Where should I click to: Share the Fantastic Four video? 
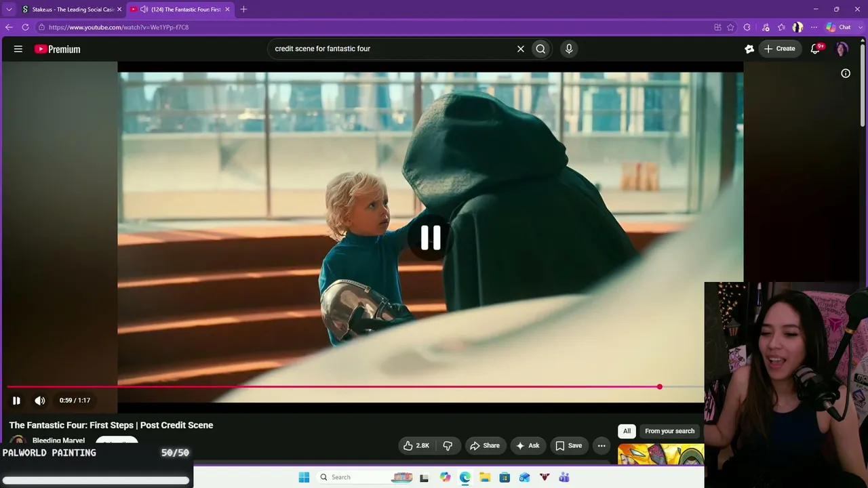(485, 445)
